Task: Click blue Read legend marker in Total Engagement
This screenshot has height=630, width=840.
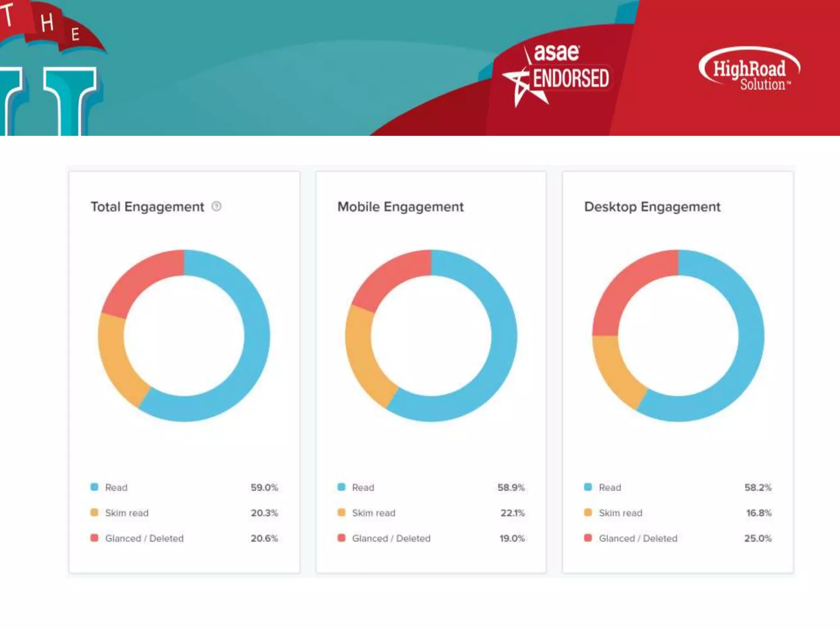Action: (94, 487)
